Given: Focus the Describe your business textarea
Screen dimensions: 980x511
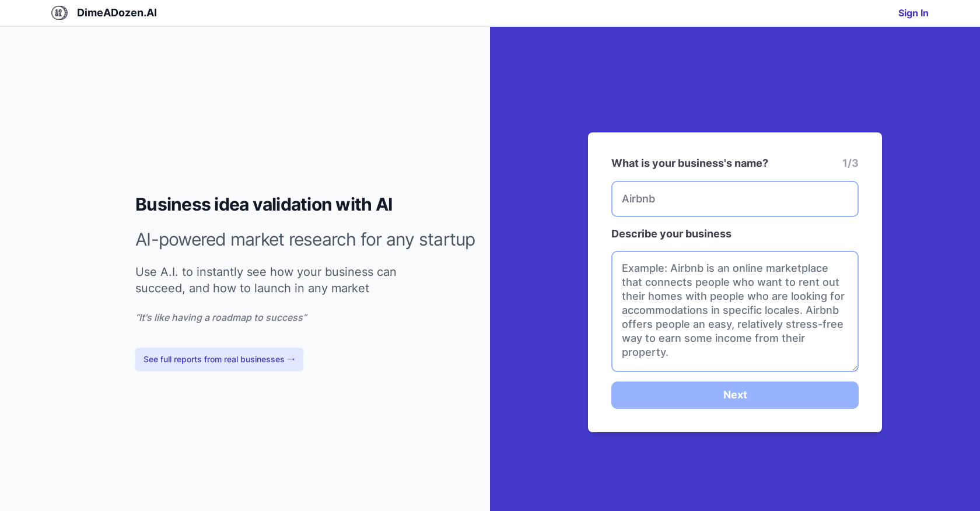Looking at the screenshot, I should pyautogui.click(x=734, y=311).
